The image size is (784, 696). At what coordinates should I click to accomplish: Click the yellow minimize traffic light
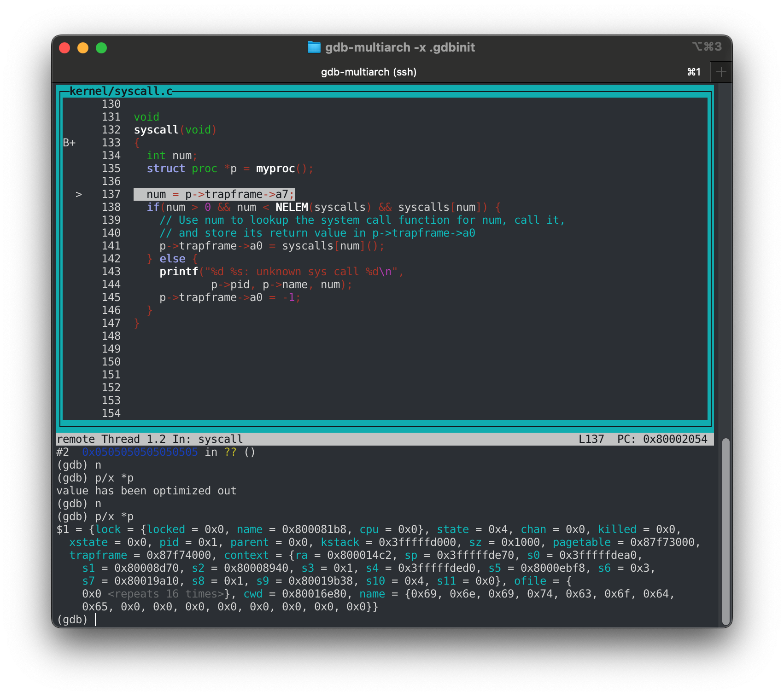coord(83,47)
